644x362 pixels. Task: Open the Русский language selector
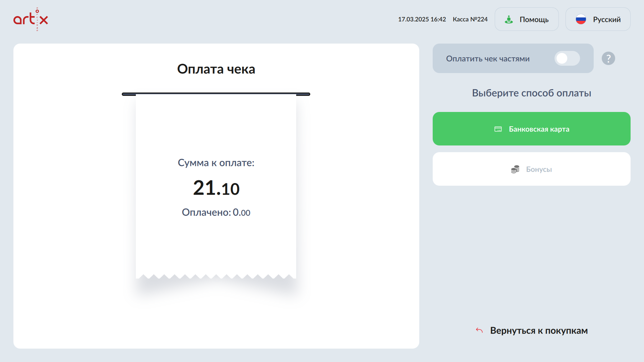click(598, 19)
